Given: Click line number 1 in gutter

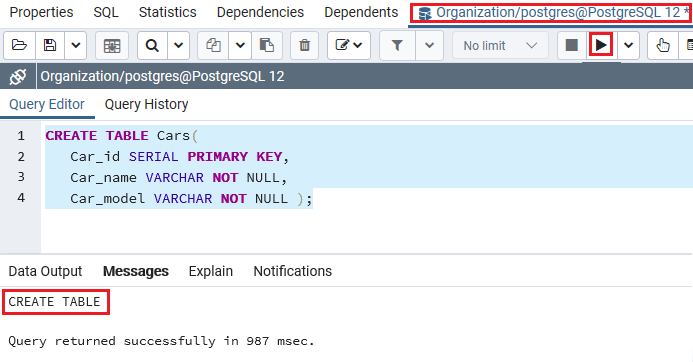Looking at the screenshot, I should pos(21,135).
